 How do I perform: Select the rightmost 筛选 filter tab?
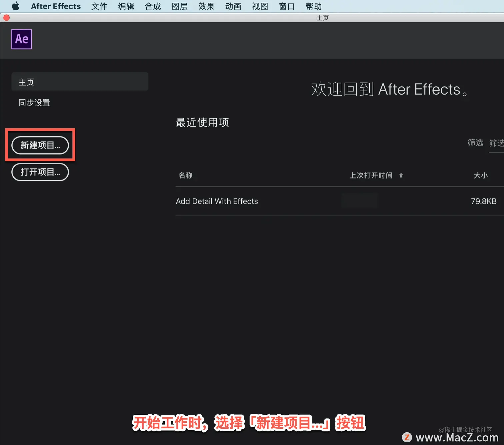496,143
